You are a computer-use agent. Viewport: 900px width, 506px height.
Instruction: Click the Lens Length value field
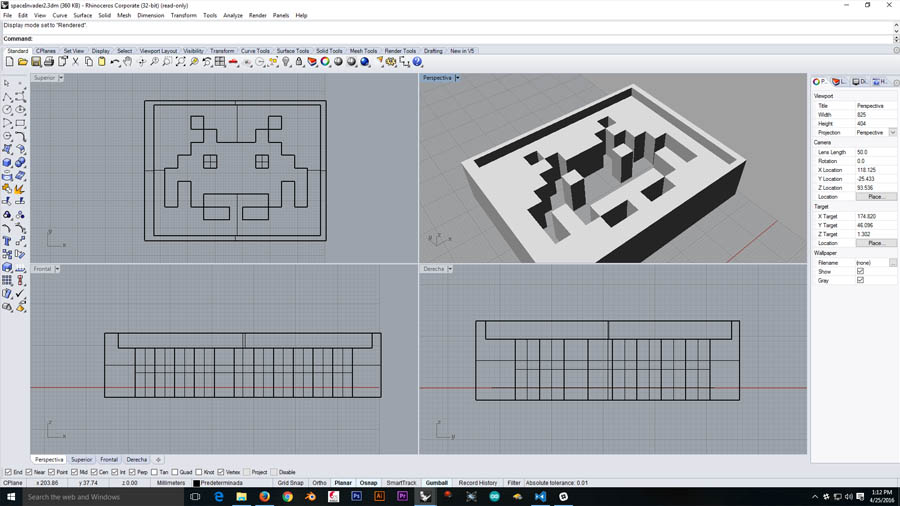point(875,152)
